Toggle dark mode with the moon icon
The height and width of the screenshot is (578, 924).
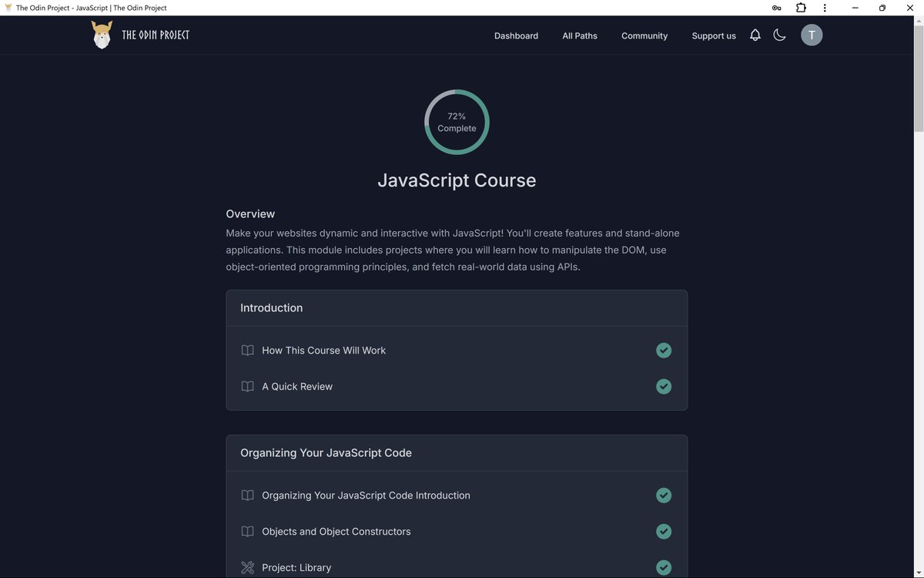point(779,35)
